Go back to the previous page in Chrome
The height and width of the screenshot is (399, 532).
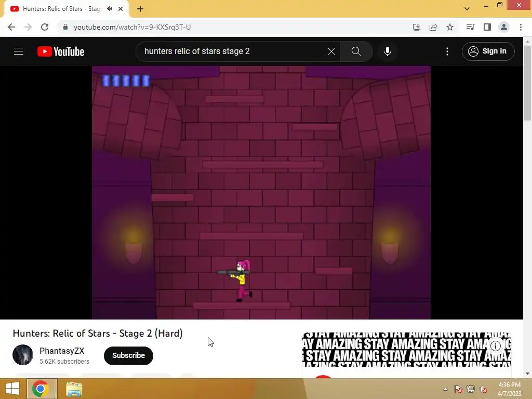[11, 27]
